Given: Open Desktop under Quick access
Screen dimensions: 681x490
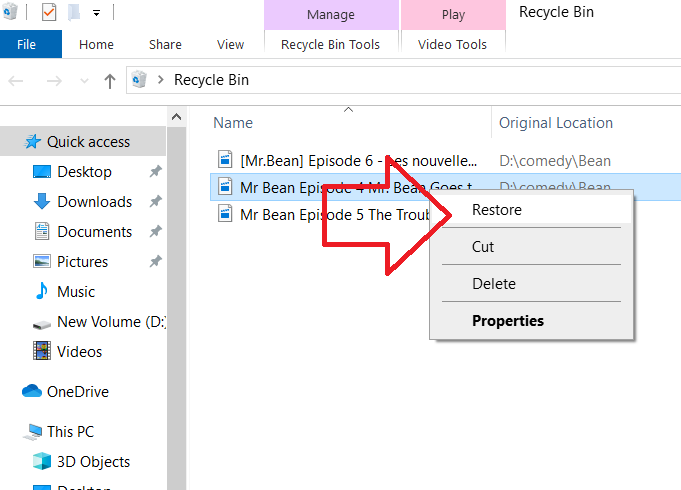Looking at the screenshot, I should pos(84,172).
